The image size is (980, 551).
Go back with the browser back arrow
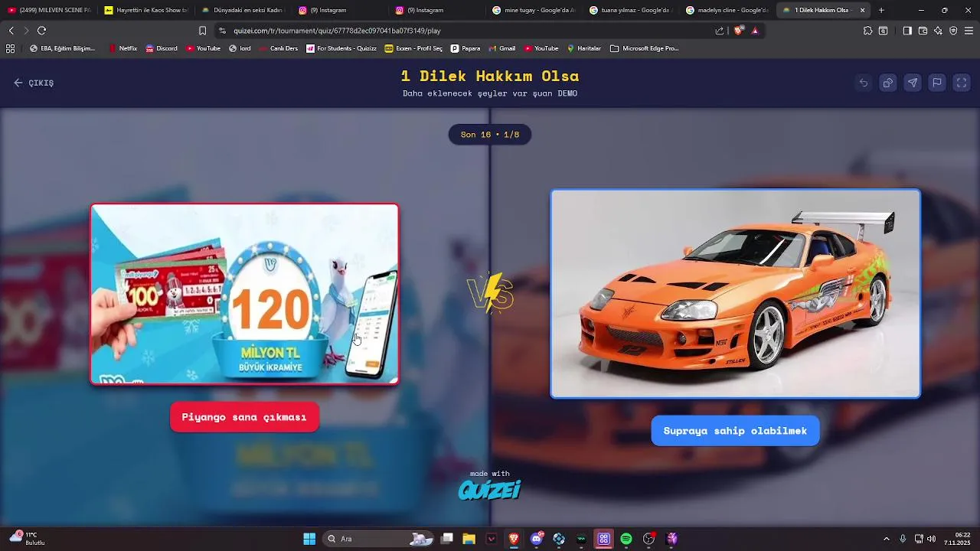click(11, 31)
